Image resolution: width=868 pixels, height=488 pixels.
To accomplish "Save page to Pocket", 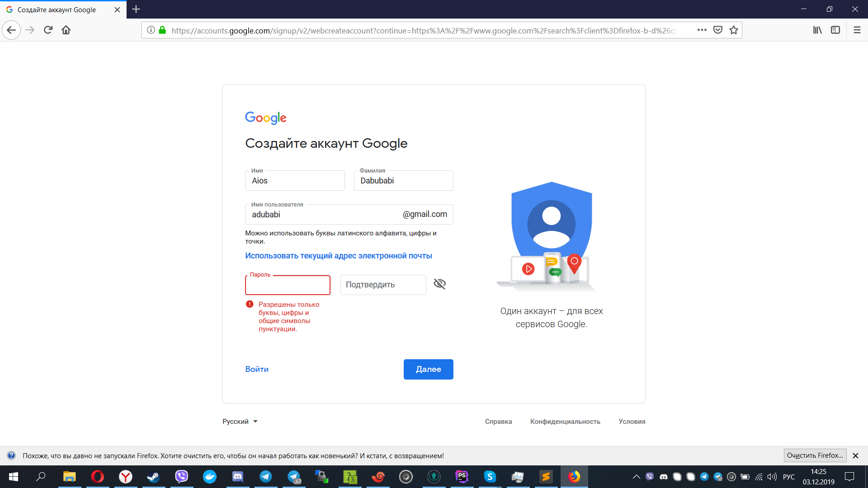I will tap(717, 30).
